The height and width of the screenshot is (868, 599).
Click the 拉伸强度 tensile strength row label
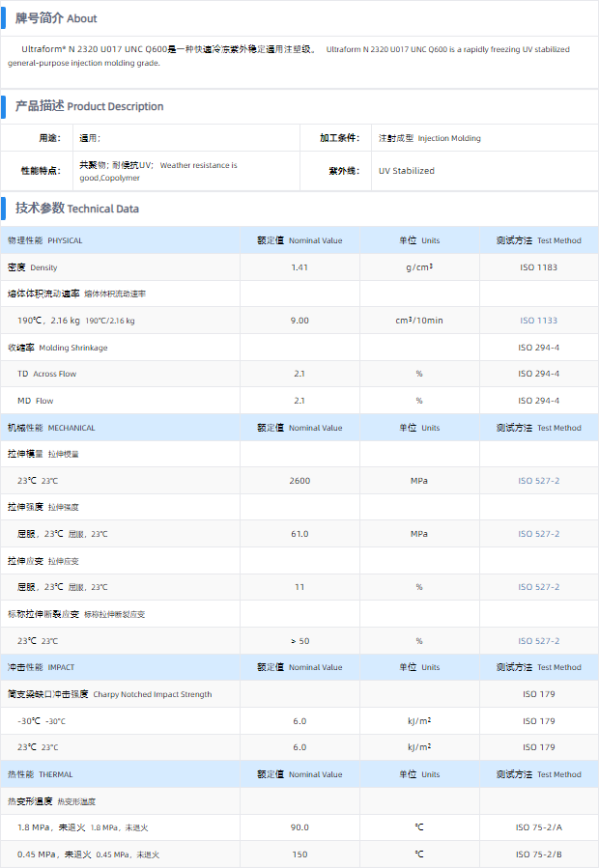[43, 507]
